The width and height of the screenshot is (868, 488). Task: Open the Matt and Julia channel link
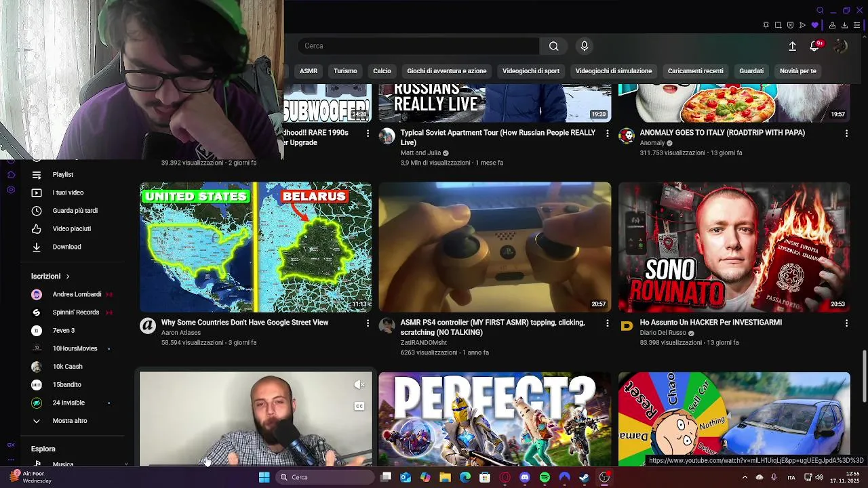click(x=420, y=153)
